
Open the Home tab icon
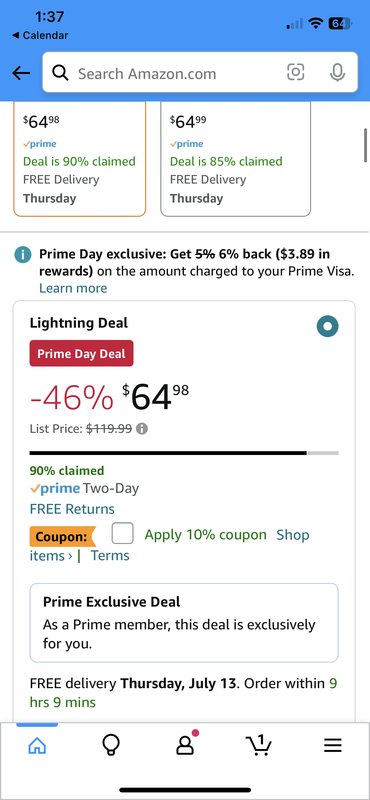(x=37, y=746)
